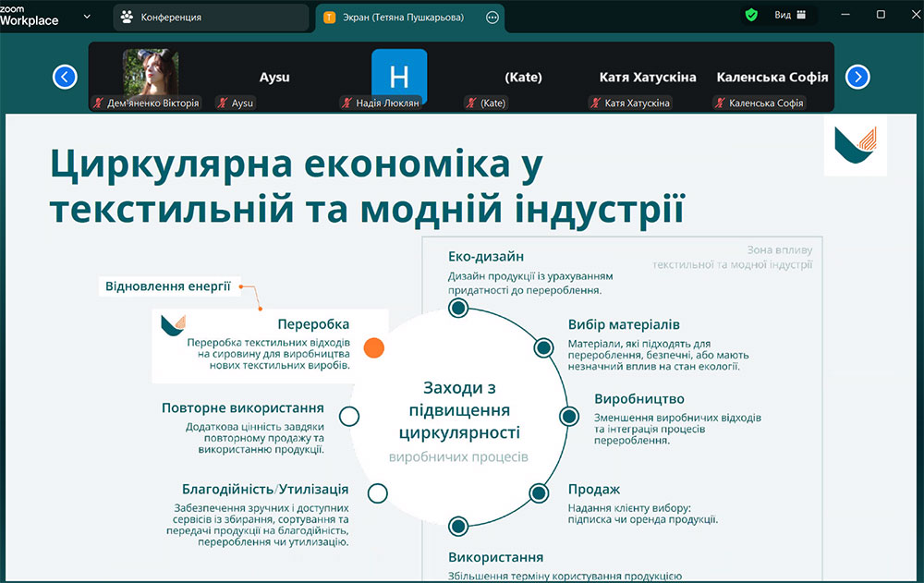924x583 pixels.
Task: Select Надія Люклян's blue H avatar
Action: (x=399, y=72)
